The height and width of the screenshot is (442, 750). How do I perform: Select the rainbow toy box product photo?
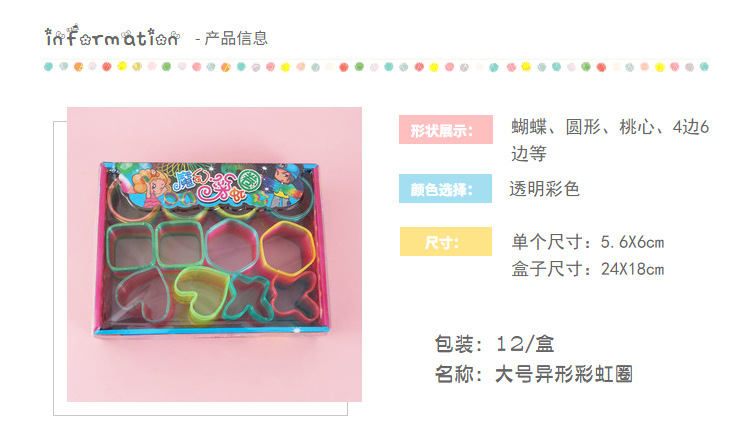pos(214,254)
